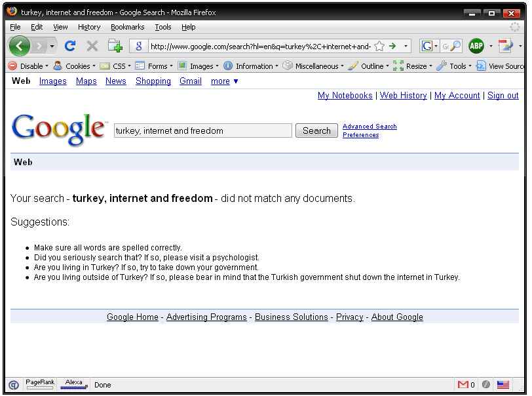The height and width of the screenshot is (396, 532).
Task: Open the address bar URL history dropdown
Action: tap(406, 46)
